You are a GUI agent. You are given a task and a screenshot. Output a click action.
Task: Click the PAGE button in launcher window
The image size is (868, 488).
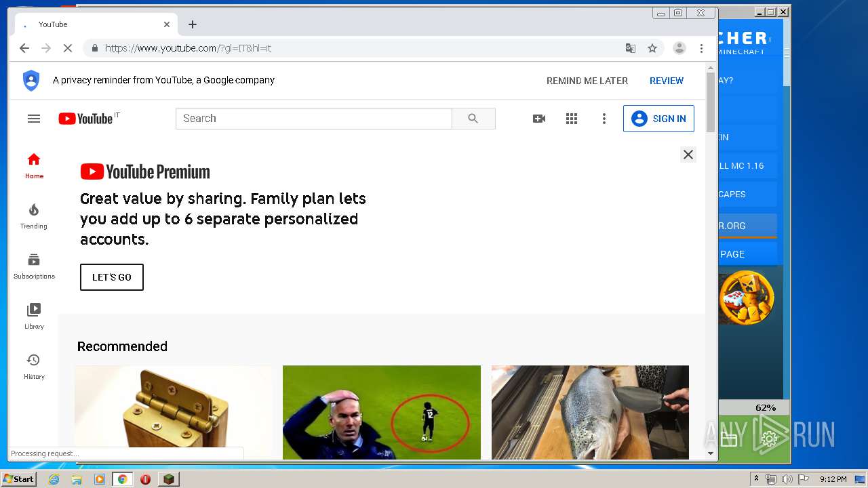pyautogui.click(x=747, y=254)
